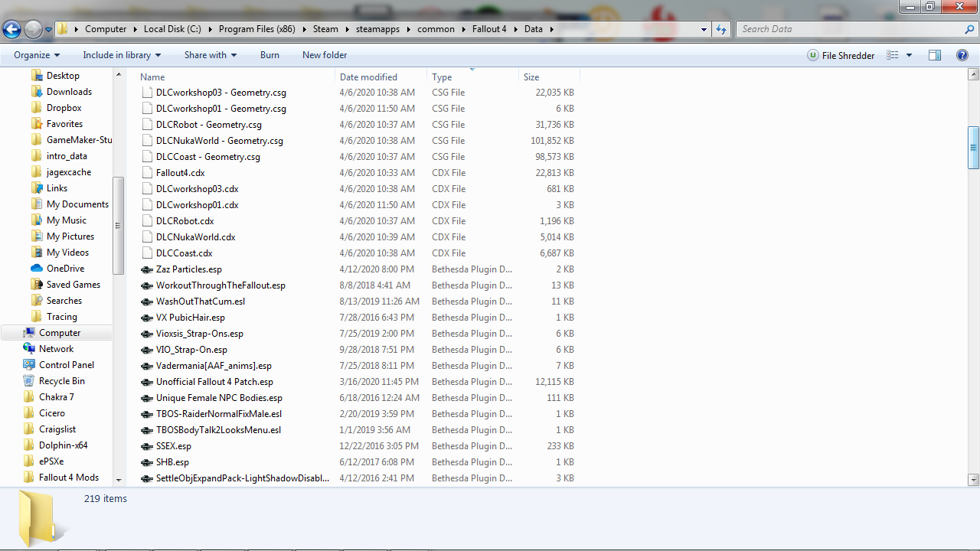This screenshot has height=551, width=980.
Task: Open recent pages dropdown arrow
Action: (x=48, y=30)
